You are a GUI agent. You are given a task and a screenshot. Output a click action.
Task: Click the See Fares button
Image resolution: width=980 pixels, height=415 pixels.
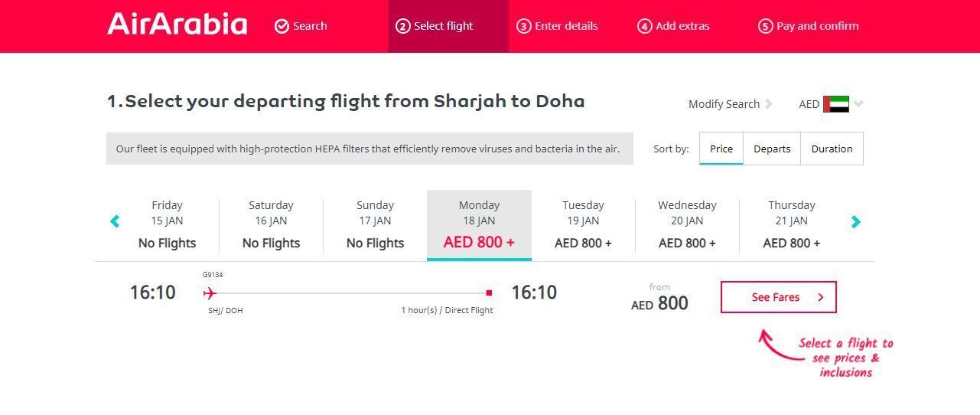[x=778, y=297]
